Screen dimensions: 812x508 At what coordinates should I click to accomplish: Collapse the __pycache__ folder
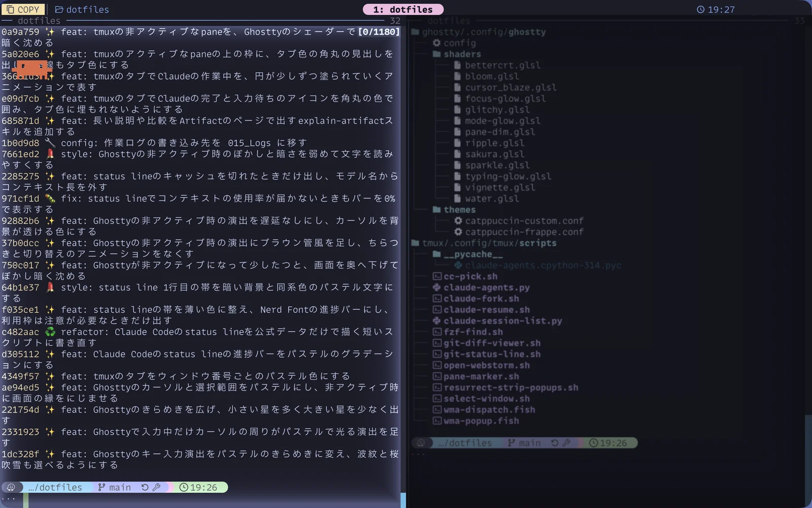coord(436,254)
